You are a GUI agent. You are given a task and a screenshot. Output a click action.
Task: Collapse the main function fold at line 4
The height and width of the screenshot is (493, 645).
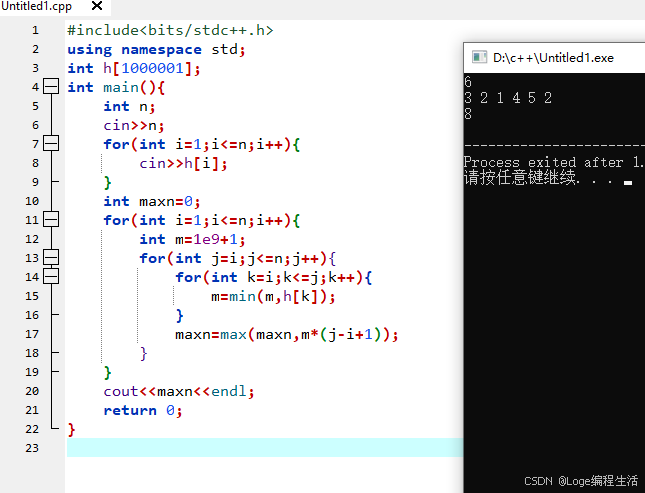pyautogui.click(x=51, y=87)
